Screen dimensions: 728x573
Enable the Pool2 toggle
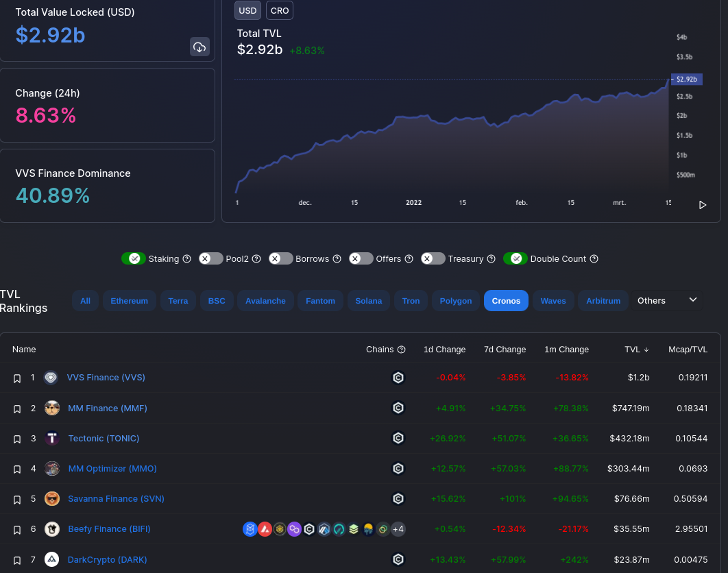pyautogui.click(x=210, y=258)
